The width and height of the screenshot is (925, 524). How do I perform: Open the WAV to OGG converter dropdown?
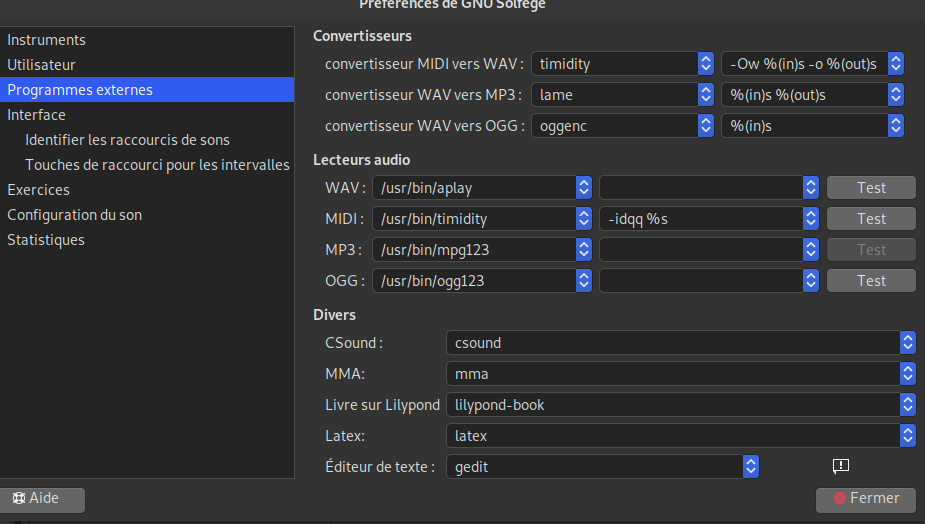(x=705, y=126)
